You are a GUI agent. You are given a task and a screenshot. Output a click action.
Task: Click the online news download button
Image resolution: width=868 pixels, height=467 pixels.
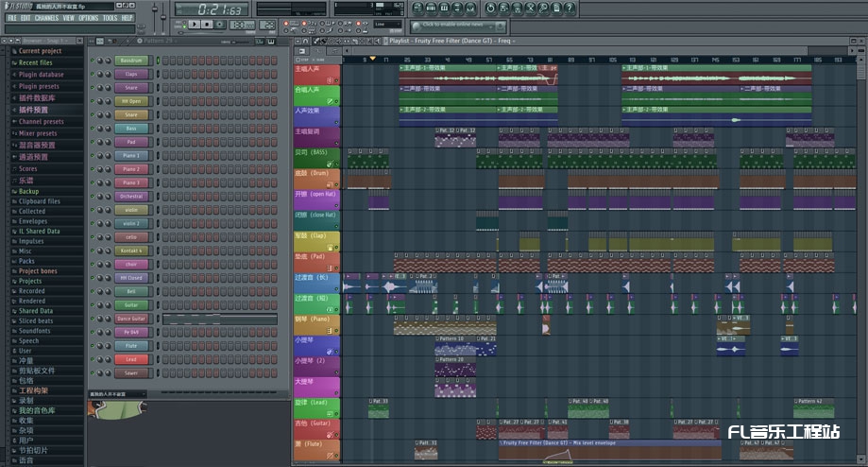pyautogui.click(x=501, y=26)
